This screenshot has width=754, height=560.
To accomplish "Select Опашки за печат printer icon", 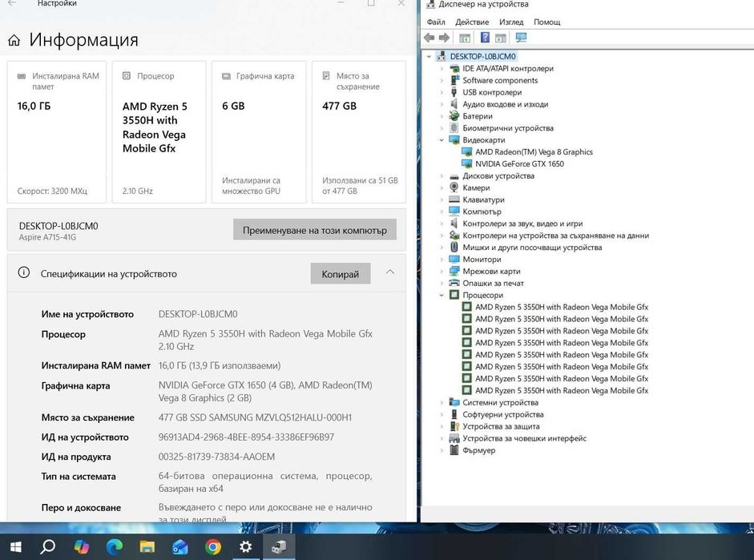I will [454, 283].
